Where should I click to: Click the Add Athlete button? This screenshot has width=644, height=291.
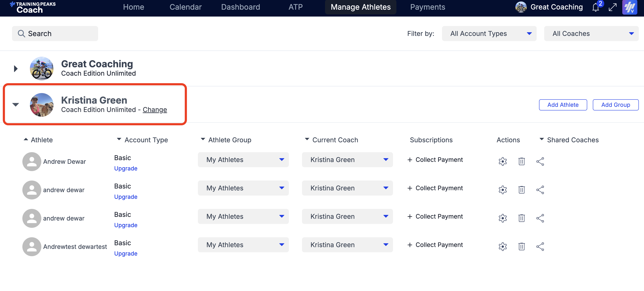[x=562, y=105]
